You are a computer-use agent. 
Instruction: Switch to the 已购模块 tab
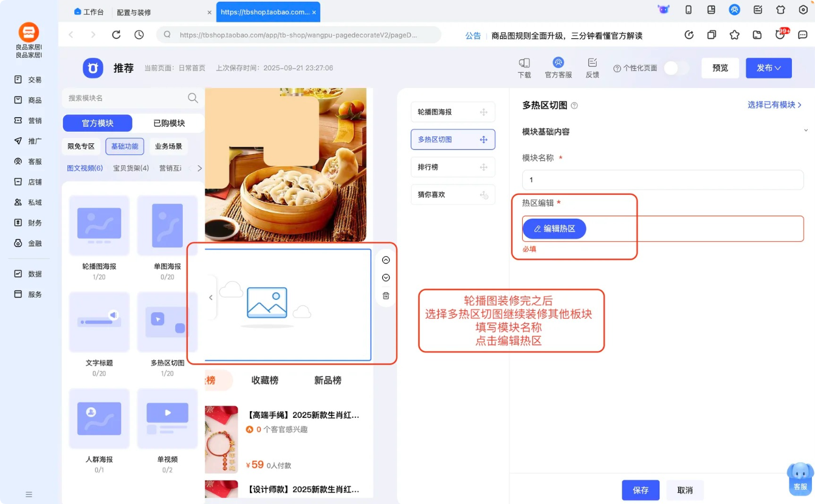[x=169, y=123]
